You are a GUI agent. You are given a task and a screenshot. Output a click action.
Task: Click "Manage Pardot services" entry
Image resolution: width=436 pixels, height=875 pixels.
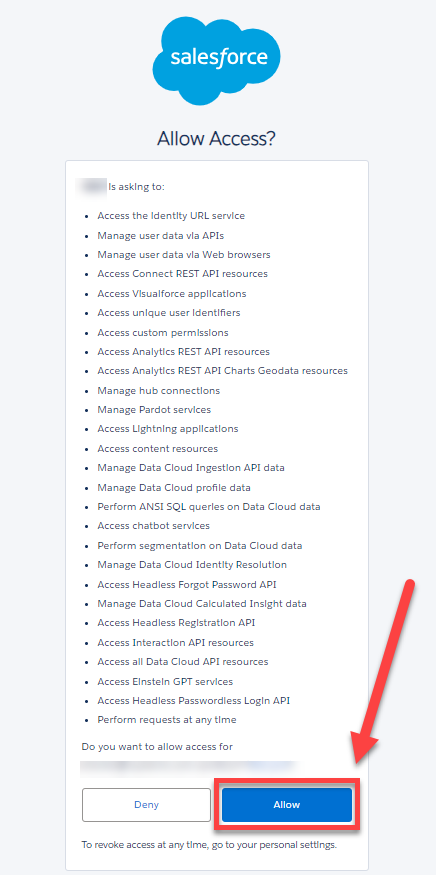point(154,410)
